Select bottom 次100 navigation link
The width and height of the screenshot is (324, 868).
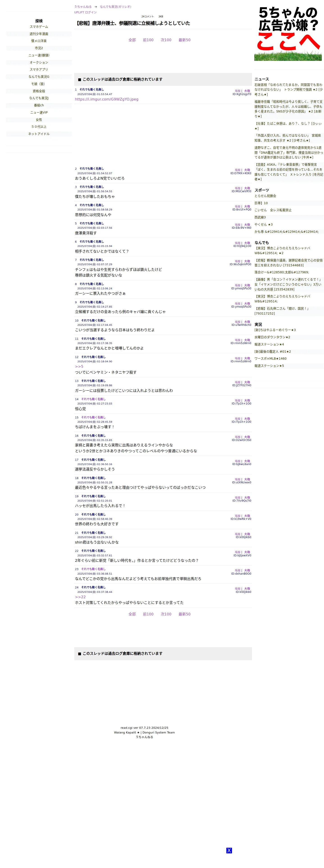coord(166,614)
